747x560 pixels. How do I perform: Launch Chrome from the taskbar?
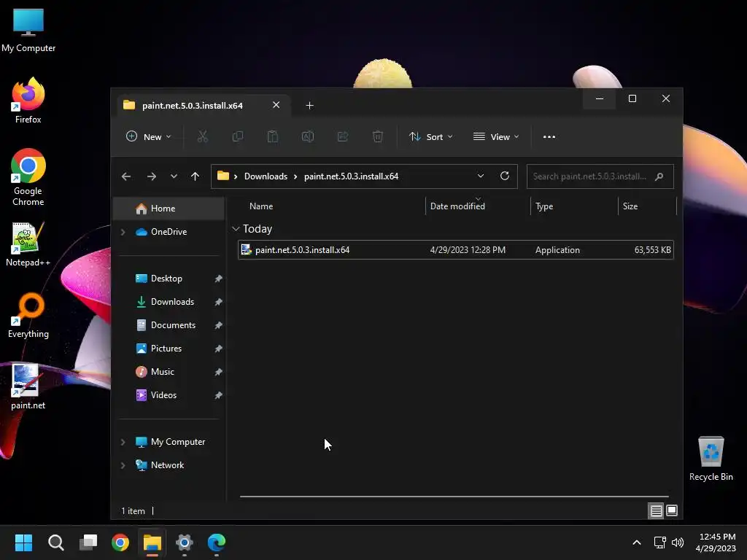coord(120,542)
